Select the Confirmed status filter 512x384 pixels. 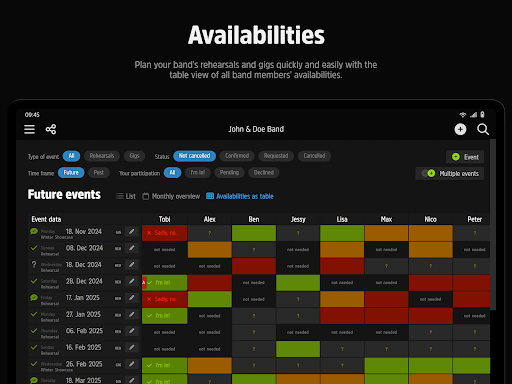click(x=237, y=156)
